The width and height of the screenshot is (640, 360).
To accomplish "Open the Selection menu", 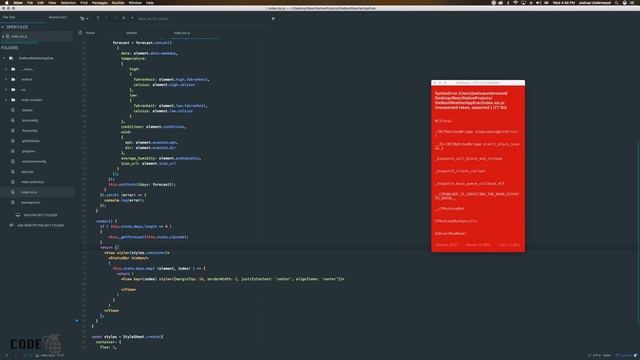I will pyautogui.click(x=68, y=2).
